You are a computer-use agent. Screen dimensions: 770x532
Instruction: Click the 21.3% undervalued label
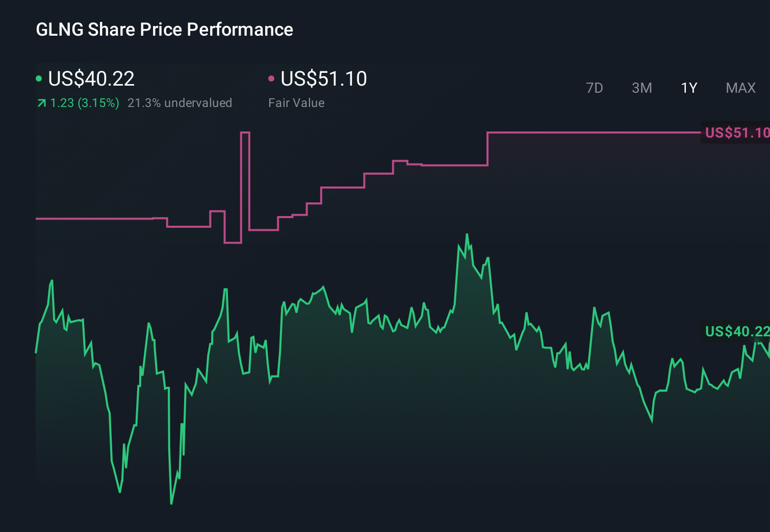[x=181, y=102]
